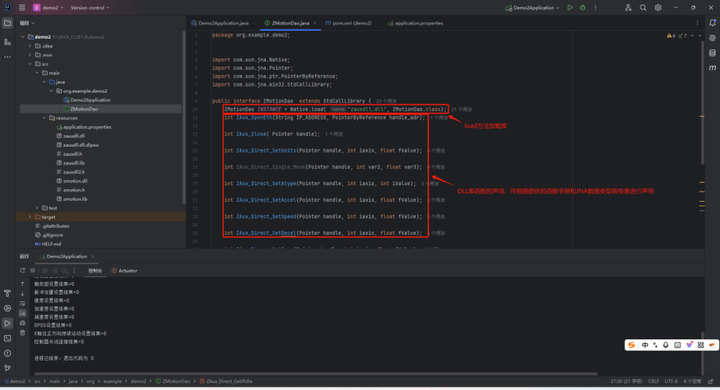Screen dimensions: 720x390
Task: Open IDE settings gear icon
Action: (658, 7)
